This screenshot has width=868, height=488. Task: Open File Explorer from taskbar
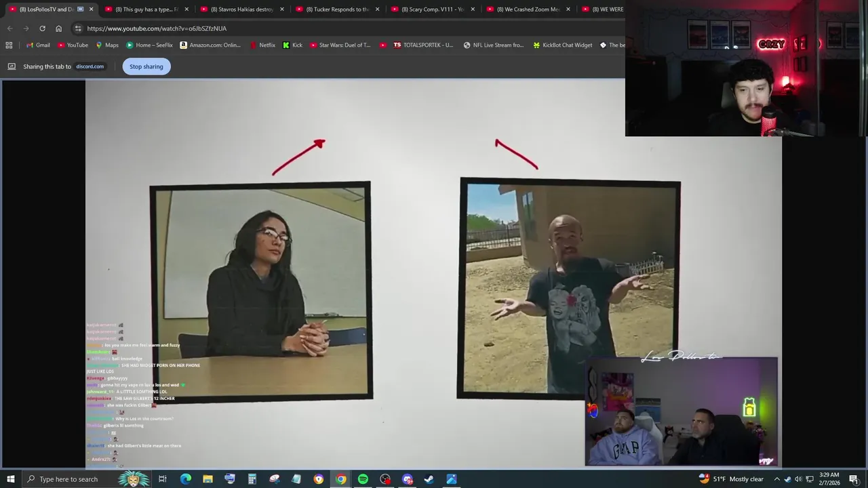pos(208,479)
